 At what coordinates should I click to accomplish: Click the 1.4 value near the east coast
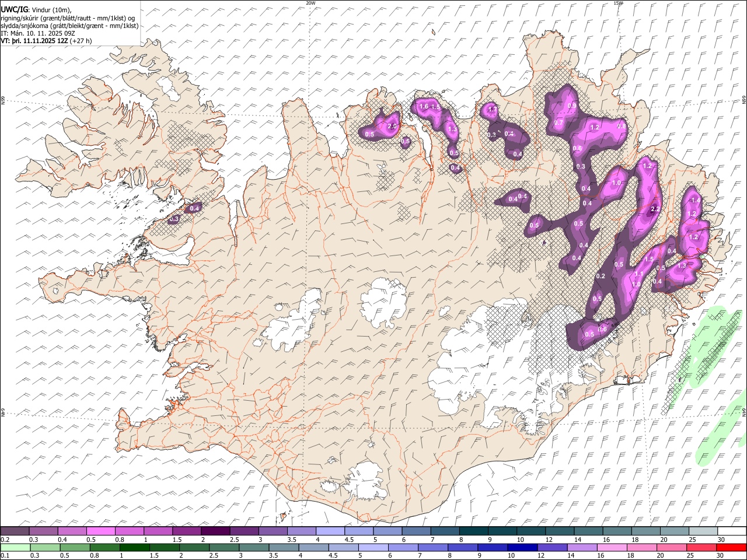point(695,200)
